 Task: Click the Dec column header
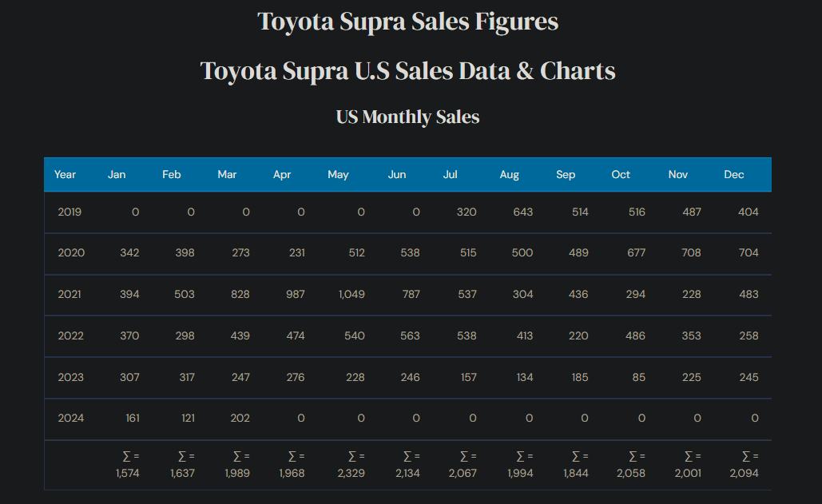(x=734, y=174)
